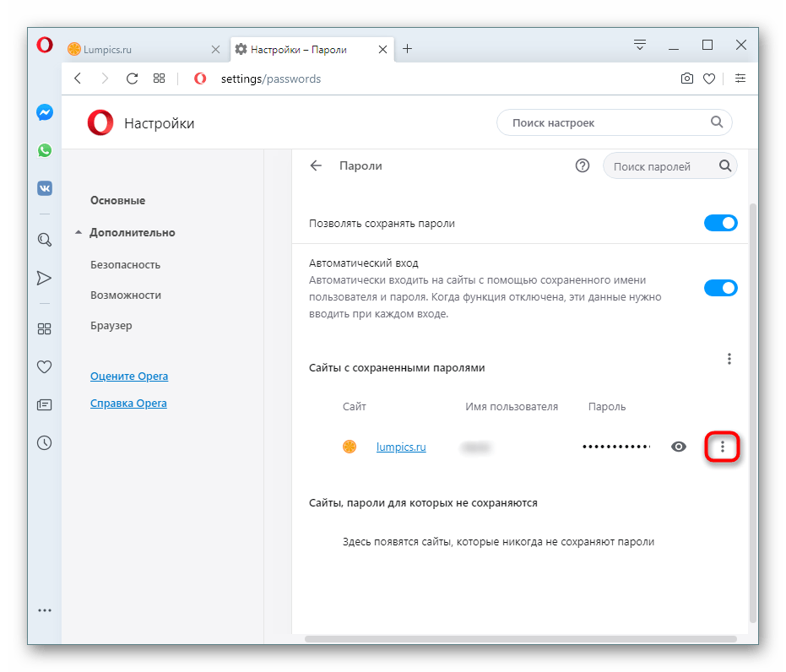The width and height of the screenshot is (786, 672).
Task: Click magnifier in settings search box
Action: point(717,122)
